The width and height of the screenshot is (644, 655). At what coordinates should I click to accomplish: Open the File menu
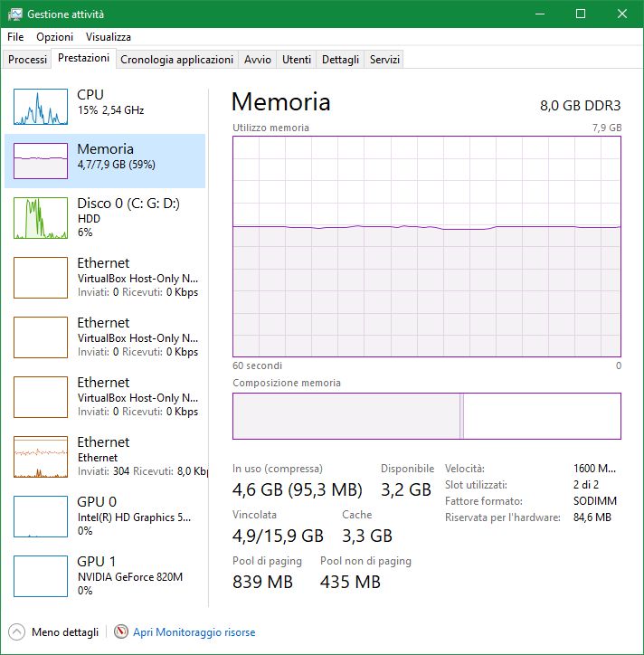click(15, 37)
